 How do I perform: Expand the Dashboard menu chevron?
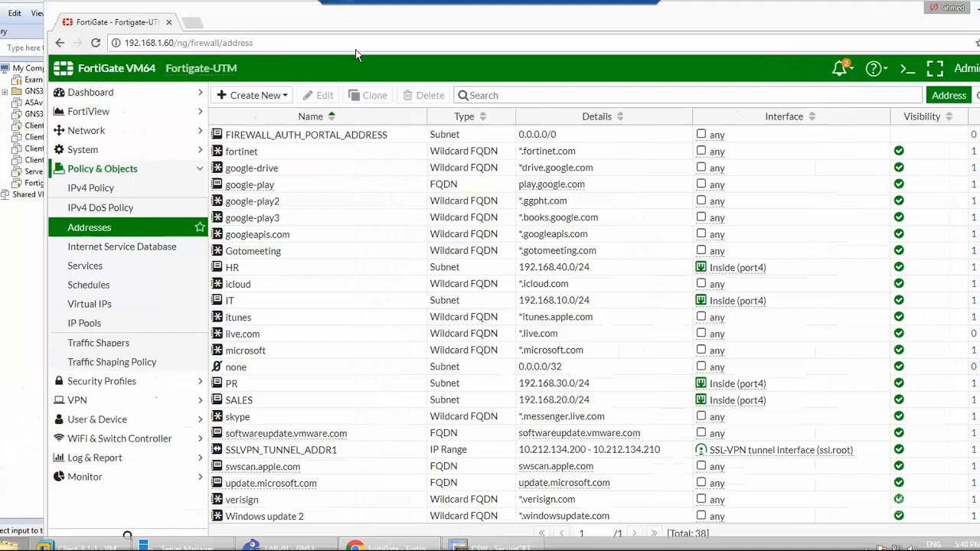tap(200, 92)
